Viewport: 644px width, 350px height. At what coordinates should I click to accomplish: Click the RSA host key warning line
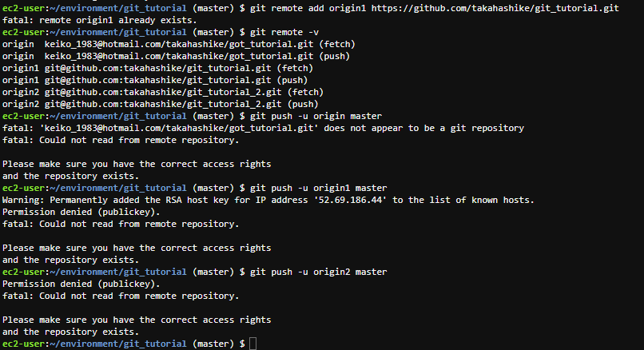[x=268, y=200]
